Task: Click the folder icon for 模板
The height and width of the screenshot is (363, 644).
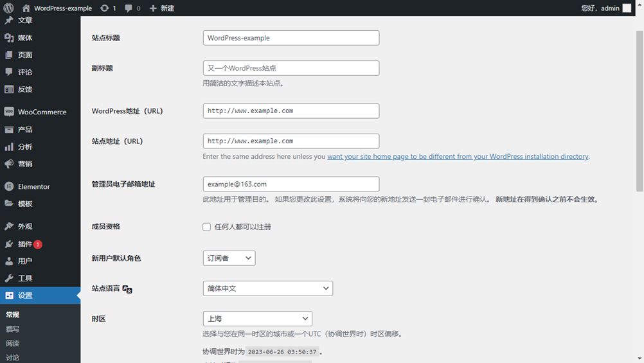Action: 9,203
